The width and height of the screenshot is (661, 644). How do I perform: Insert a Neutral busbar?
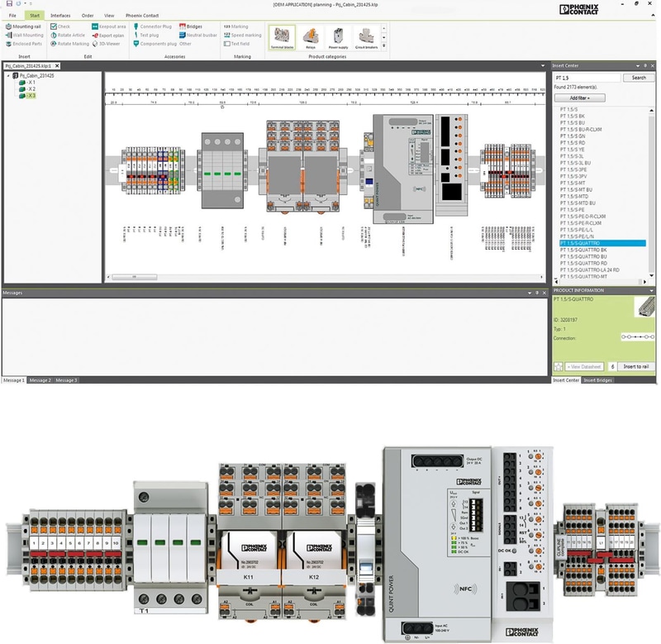(x=198, y=35)
